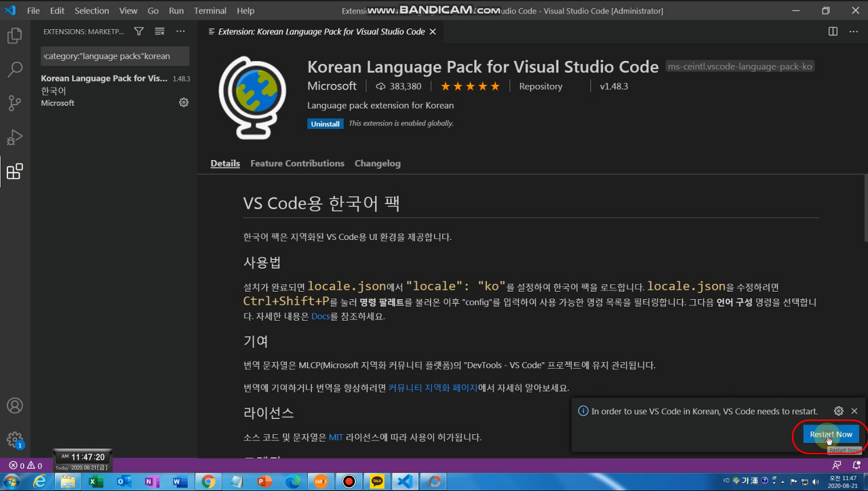Image resolution: width=868 pixels, height=491 pixels.
Task: Open Outlook from the taskbar
Action: click(x=124, y=482)
